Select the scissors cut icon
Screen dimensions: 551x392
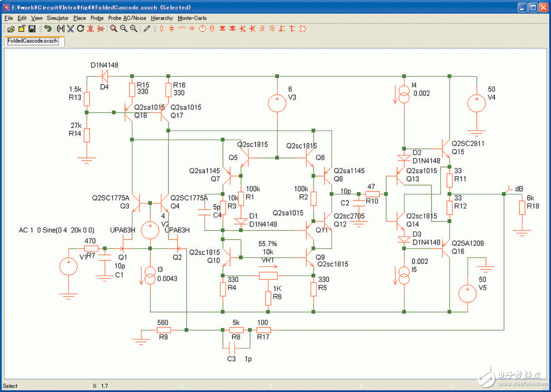point(70,29)
